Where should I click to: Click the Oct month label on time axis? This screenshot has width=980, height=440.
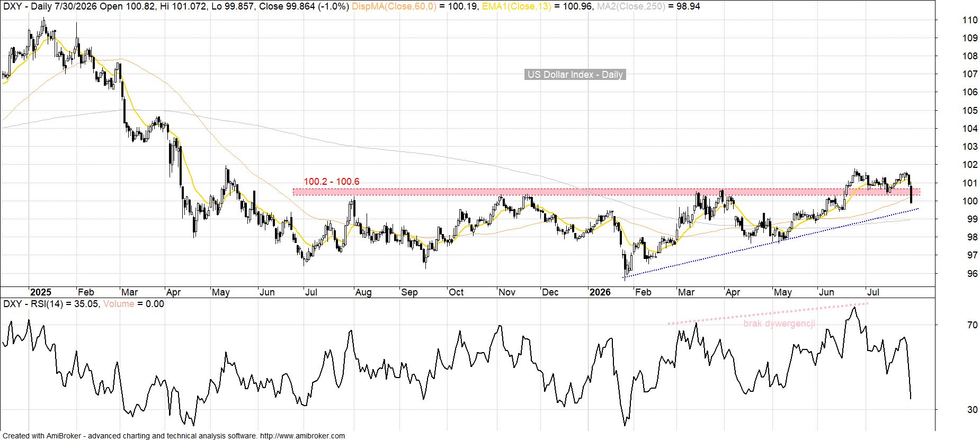[456, 292]
